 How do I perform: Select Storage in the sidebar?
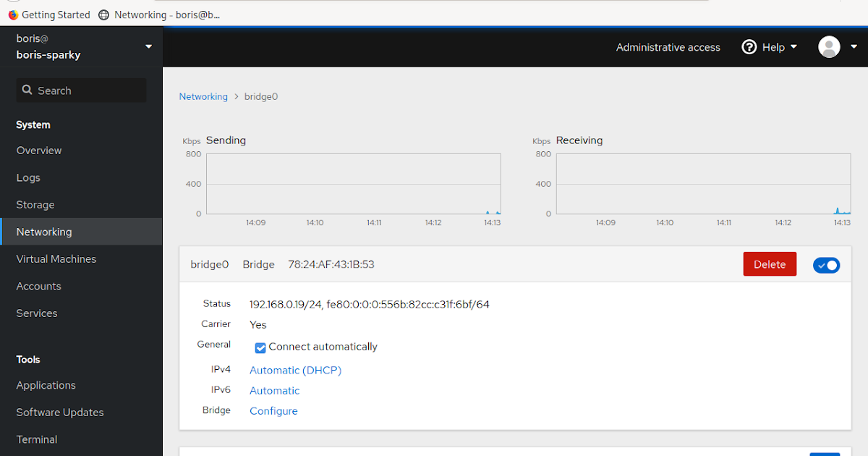pyautogui.click(x=35, y=204)
